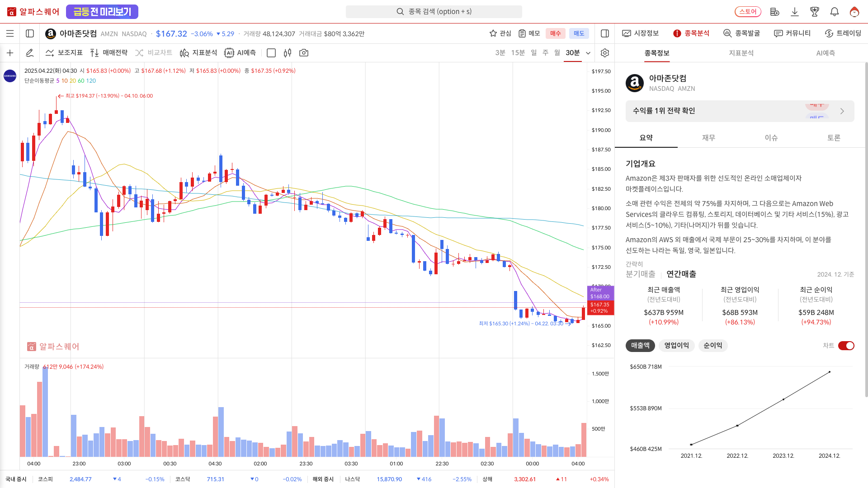This screenshot has width=868, height=488.
Task: Select the 영업이익 chip
Action: tap(676, 346)
